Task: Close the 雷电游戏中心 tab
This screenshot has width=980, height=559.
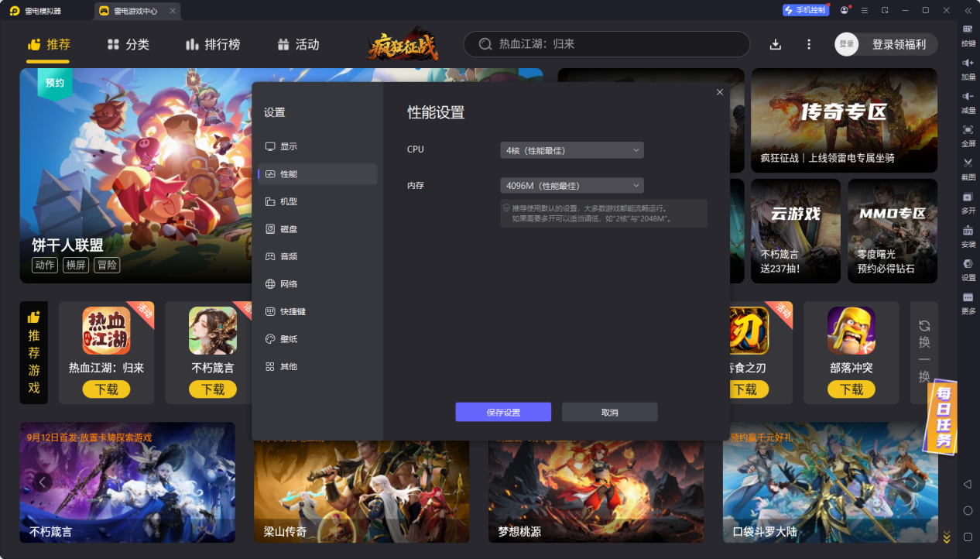Action: [173, 11]
